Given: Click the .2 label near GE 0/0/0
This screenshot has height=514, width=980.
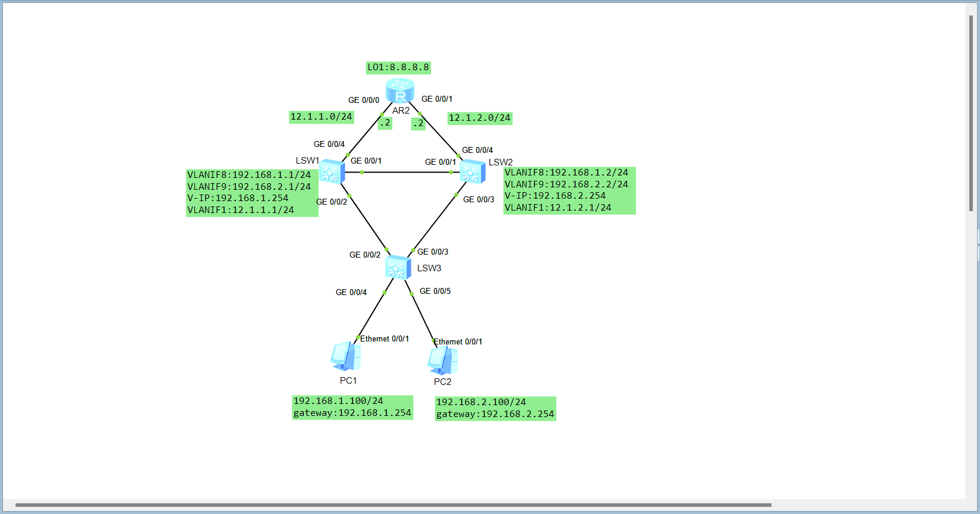Looking at the screenshot, I should pyautogui.click(x=385, y=123).
